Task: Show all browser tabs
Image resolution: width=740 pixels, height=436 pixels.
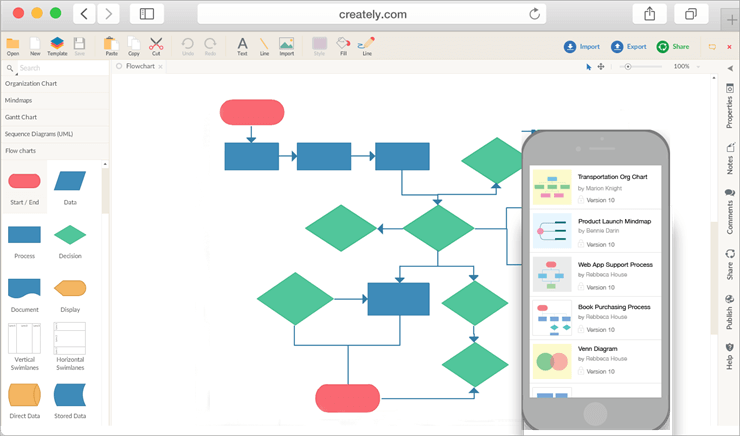Action: tap(690, 14)
